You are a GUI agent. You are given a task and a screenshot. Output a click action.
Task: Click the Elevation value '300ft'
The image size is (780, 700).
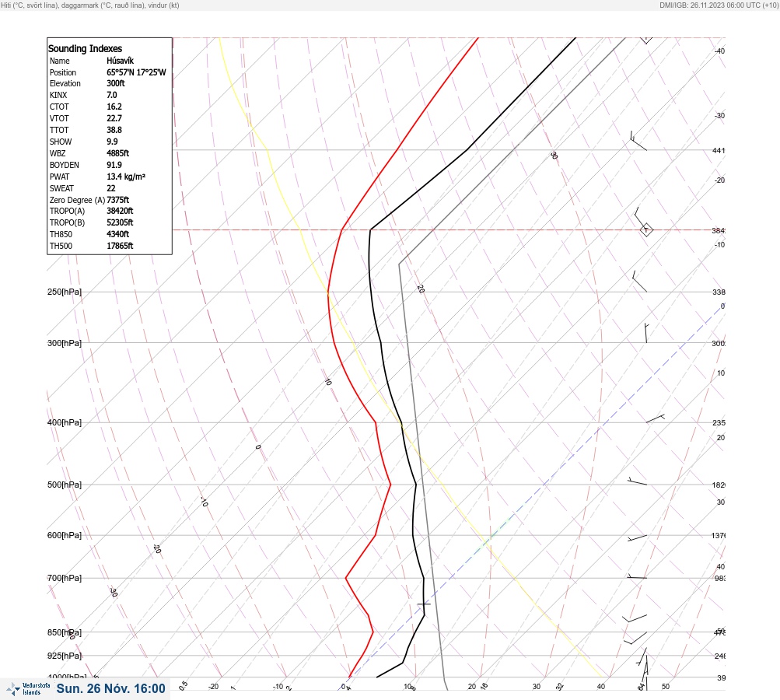tap(116, 83)
